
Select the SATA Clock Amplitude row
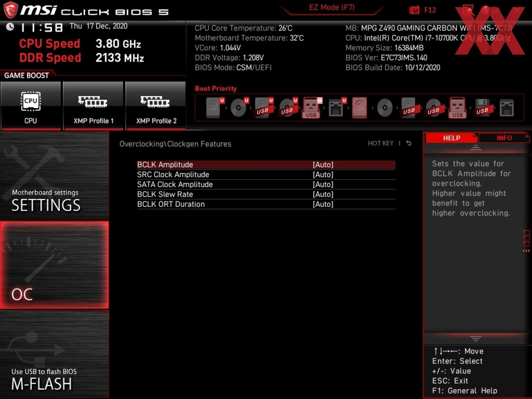coord(266,184)
